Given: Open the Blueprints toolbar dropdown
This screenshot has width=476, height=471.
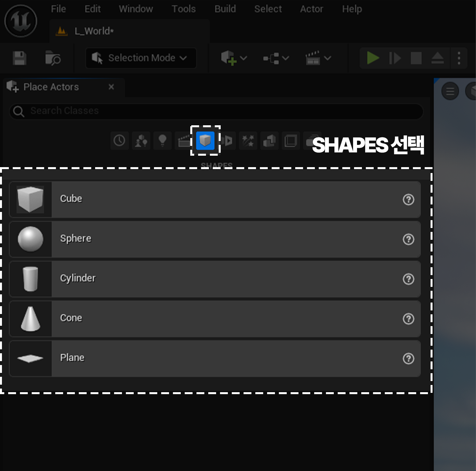Looking at the screenshot, I should [276, 58].
